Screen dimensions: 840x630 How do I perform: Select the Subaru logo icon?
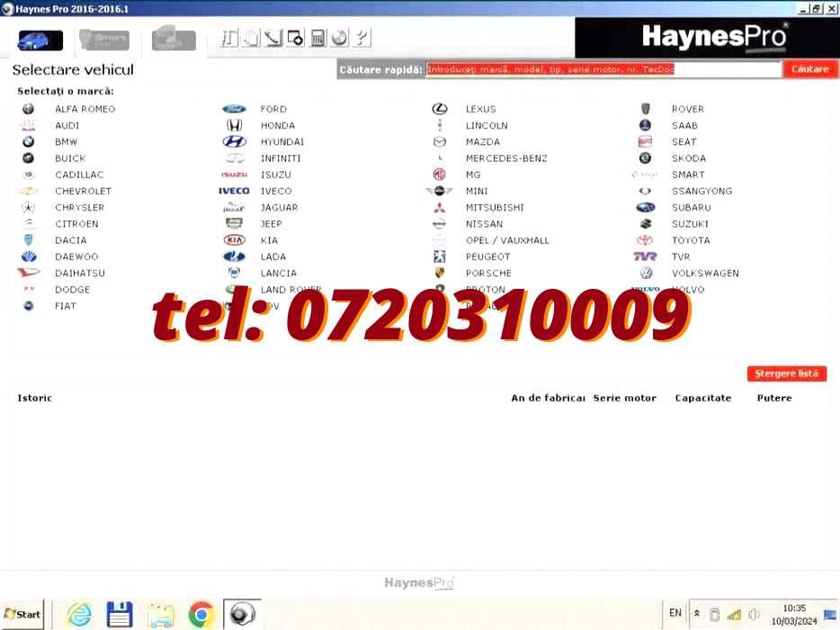click(646, 208)
